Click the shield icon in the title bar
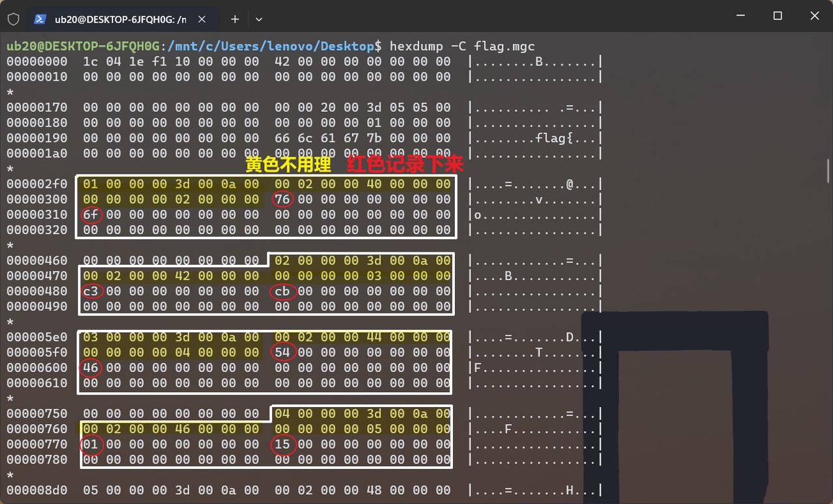 pyautogui.click(x=13, y=19)
